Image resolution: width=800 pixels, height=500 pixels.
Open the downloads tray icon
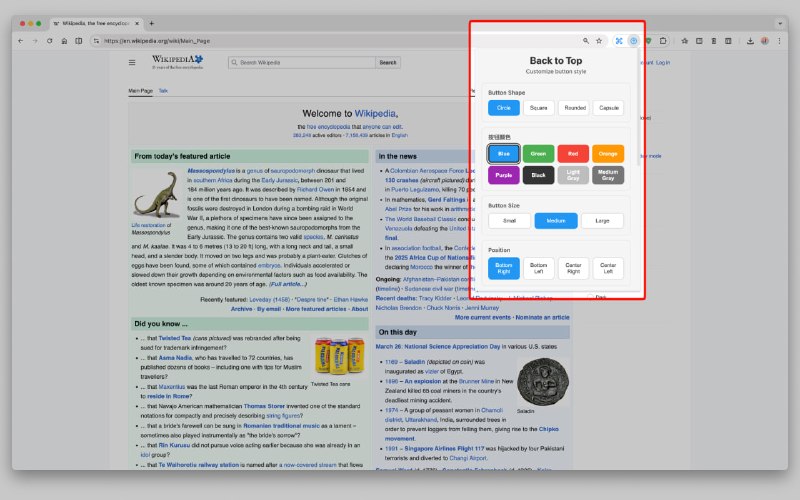tap(750, 41)
